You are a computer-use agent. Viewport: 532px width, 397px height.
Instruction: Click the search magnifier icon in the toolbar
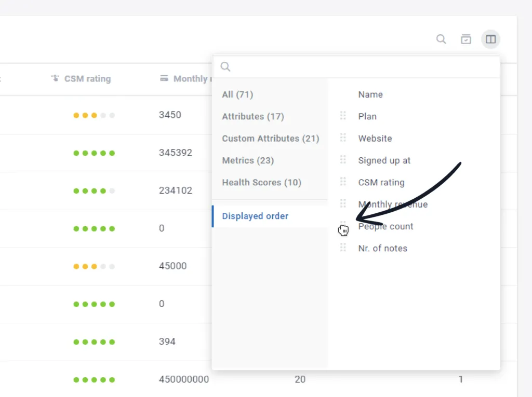(441, 39)
